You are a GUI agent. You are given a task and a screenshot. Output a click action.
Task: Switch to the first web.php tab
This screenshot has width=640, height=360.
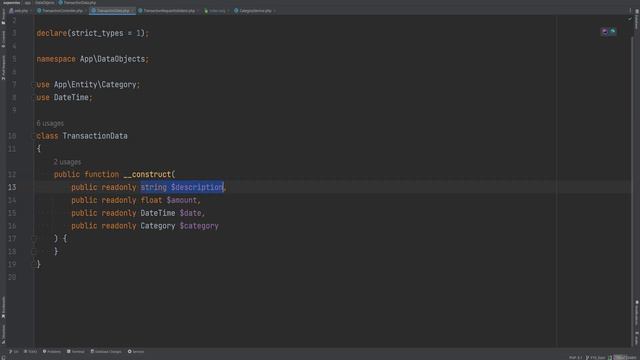[19, 11]
